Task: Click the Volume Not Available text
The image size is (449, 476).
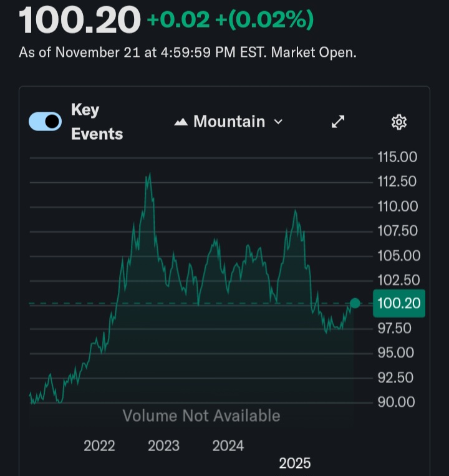Action: tap(201, 415)
